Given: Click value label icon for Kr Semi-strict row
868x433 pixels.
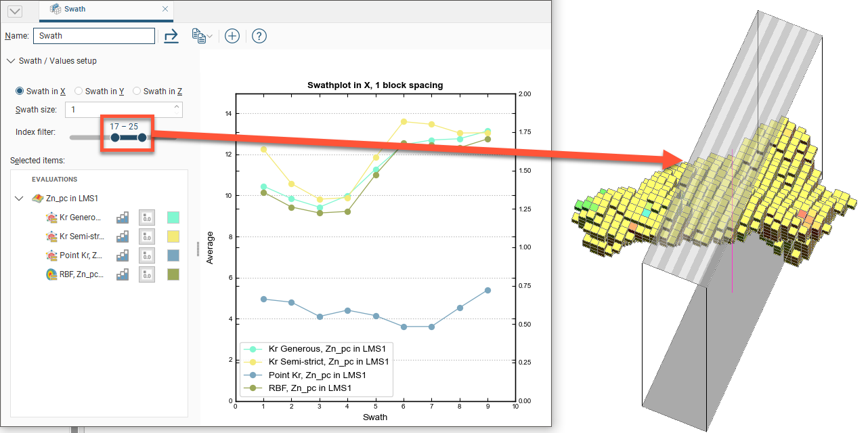Looking at the screenshot, I should coord(147,236).
